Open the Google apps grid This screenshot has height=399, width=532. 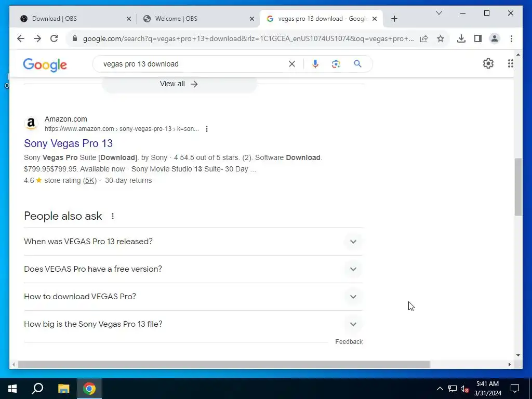(510, 63)
